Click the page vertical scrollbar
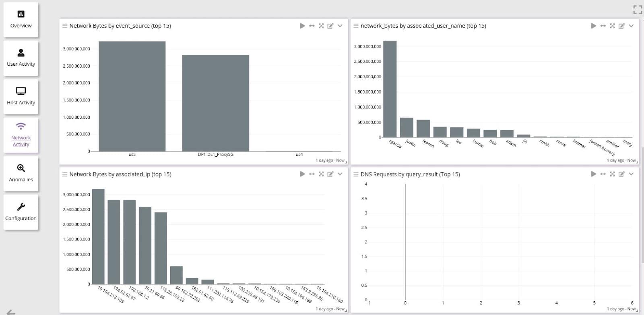 (x=642, y=201)
